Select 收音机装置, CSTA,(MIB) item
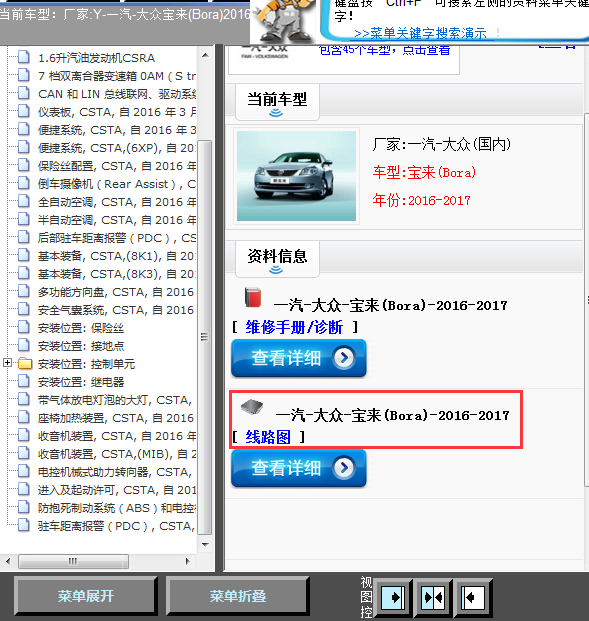 click(117, 454)
